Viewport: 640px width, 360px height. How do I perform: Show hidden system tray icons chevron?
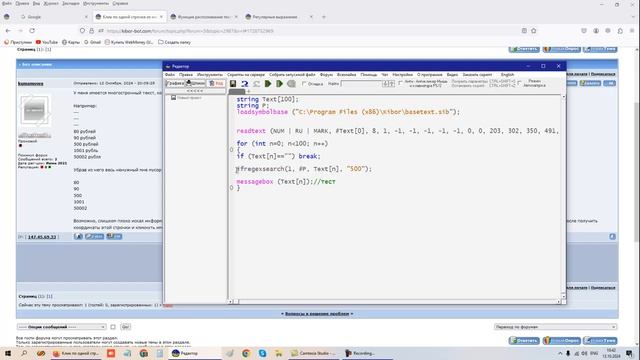[x=560, y=353]
